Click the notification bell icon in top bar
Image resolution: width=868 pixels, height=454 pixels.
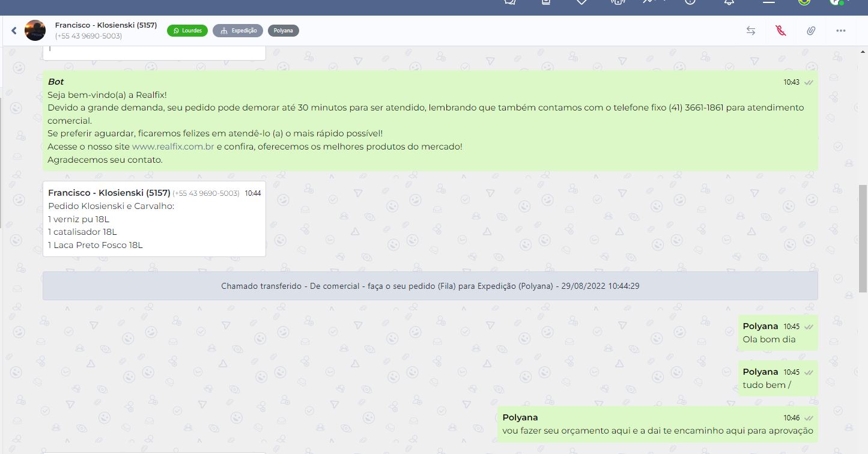(x=729, y=2)
